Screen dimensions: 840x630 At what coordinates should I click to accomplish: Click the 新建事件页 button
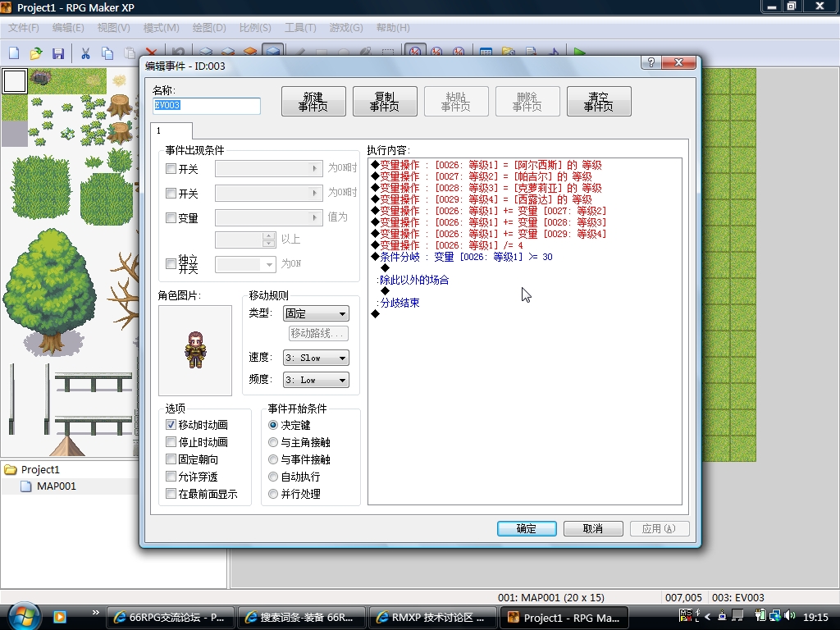tap(313, 101)
